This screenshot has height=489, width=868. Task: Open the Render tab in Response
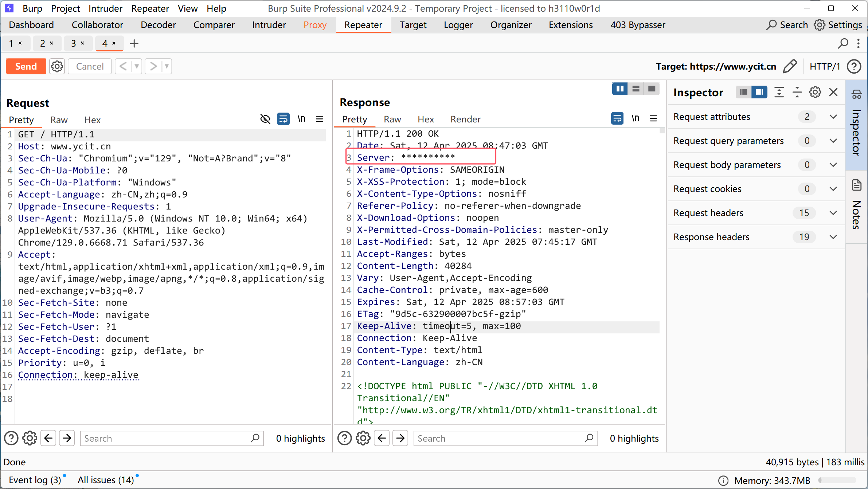pyautogui.click(x=465, y=119)
